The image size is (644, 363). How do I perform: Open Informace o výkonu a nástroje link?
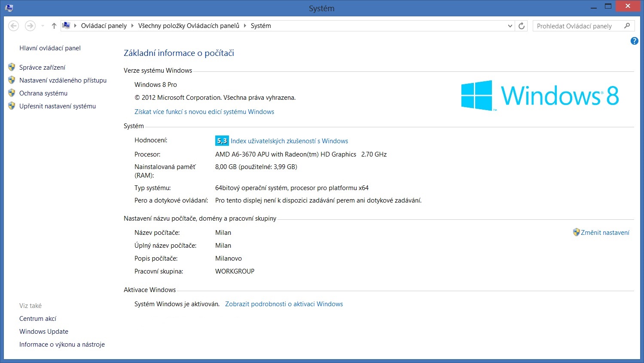point(62,345)
